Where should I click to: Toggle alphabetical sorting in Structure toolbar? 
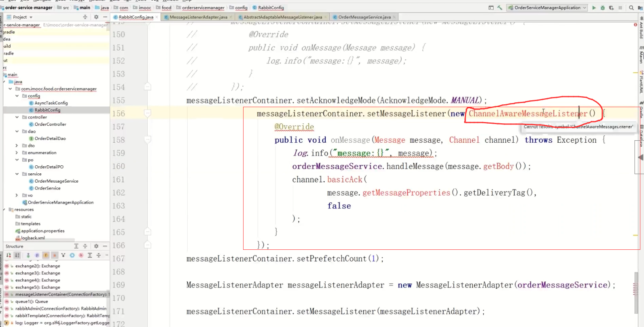tap(17, 255)
